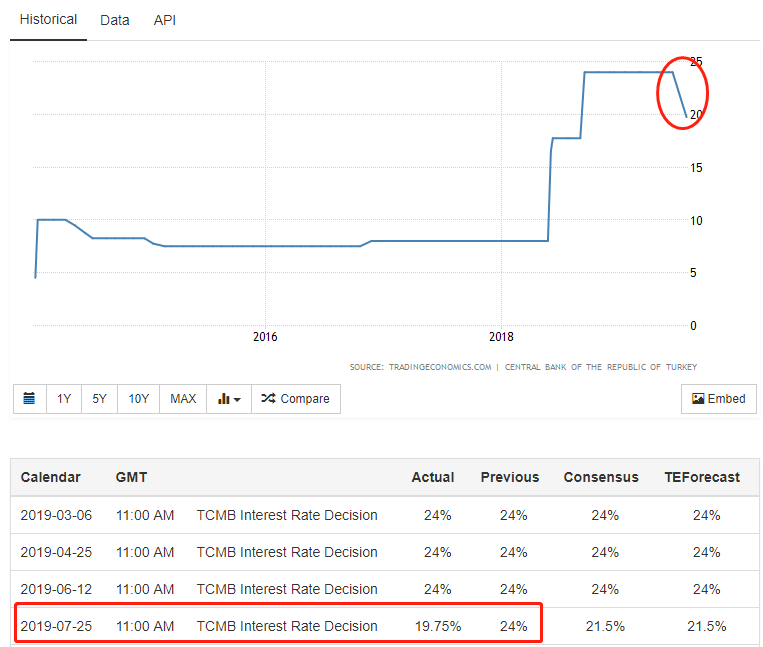763x647 pixels.
Task: Select the 10Y time range
Action: click(138, 399)
